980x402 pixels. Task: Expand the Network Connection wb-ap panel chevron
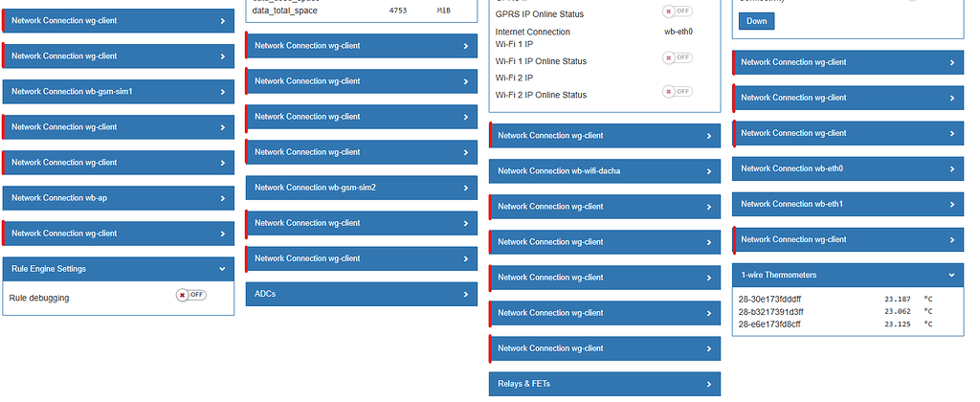coord(222,198)
